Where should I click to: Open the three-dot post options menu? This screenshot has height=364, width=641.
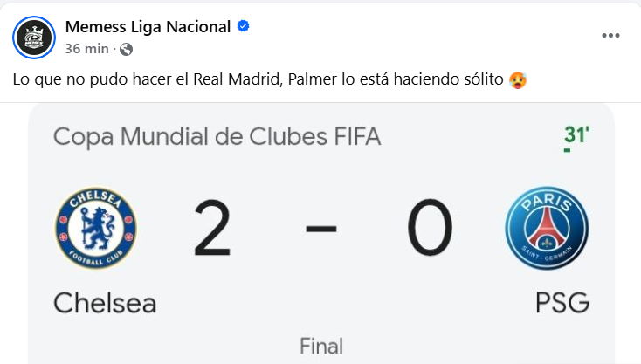click(610, 36)
